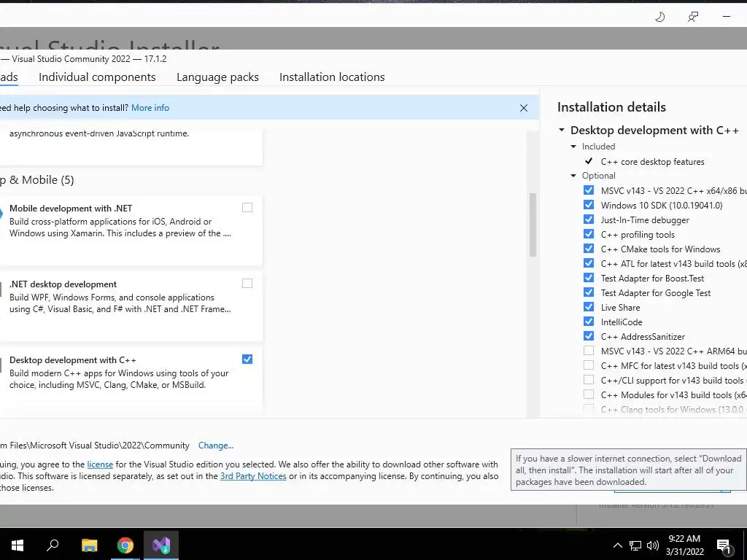The image size is (747, 560).
Task: Collapse Desktop development with C++ details
Action: point(562,130)
